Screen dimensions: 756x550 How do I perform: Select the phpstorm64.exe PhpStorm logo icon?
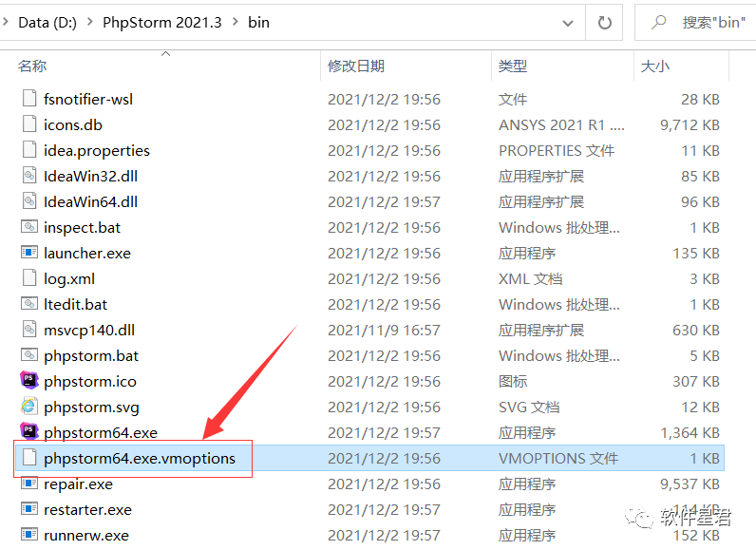pyautogui.click(x=29, y=430)
